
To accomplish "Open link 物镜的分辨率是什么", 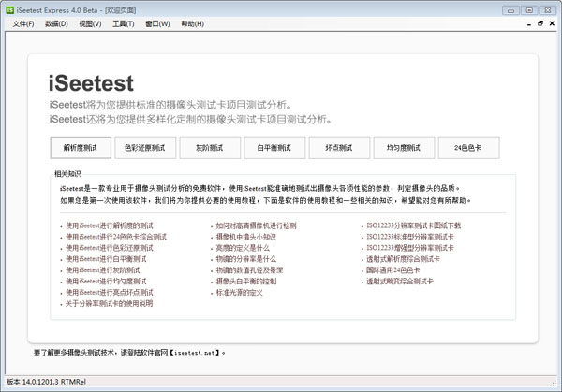I will 245,259.
